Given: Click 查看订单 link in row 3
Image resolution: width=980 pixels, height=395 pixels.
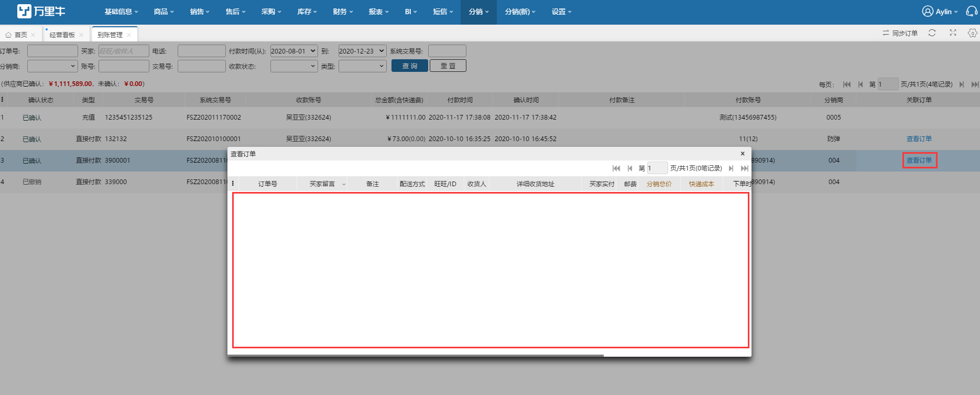Looking at the screenshot, I should click(x=919, y=161).
